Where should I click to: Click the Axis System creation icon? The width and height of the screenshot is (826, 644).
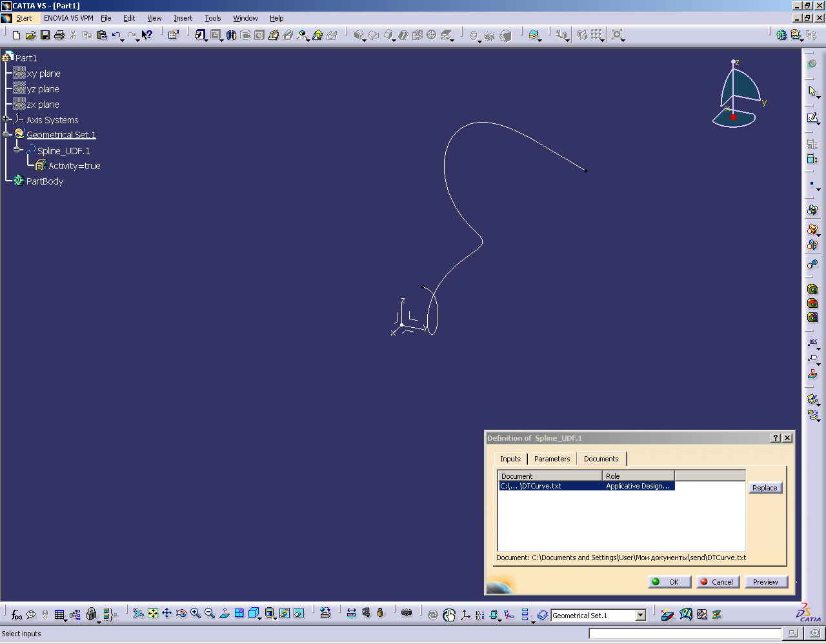465,616
